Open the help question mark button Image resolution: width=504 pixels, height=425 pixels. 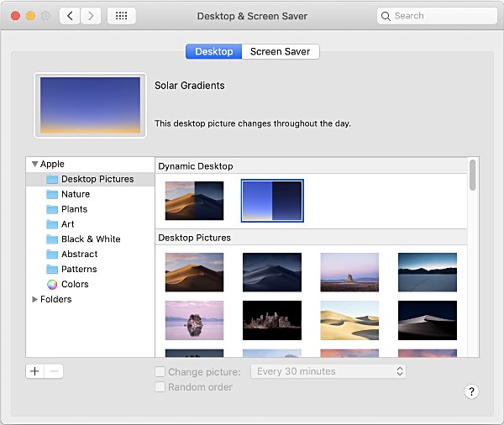click(471, 391)
